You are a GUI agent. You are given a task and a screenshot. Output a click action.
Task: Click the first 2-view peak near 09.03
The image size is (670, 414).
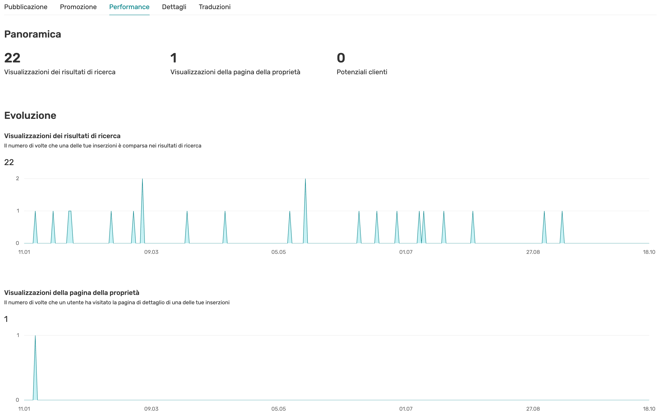(x=142, y=211)
